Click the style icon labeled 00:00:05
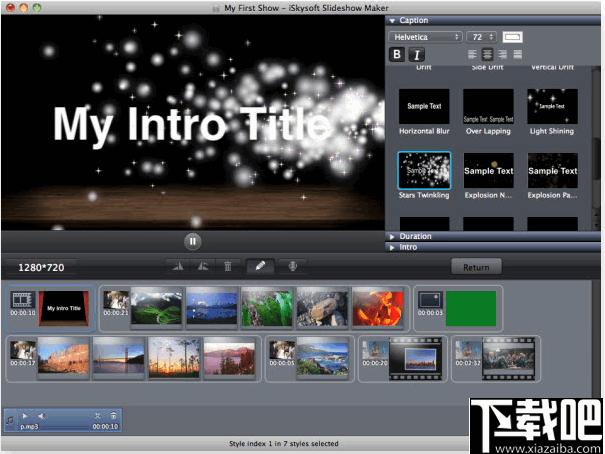The height and width of the screenshot is (454, 605). tap(282, 350)
